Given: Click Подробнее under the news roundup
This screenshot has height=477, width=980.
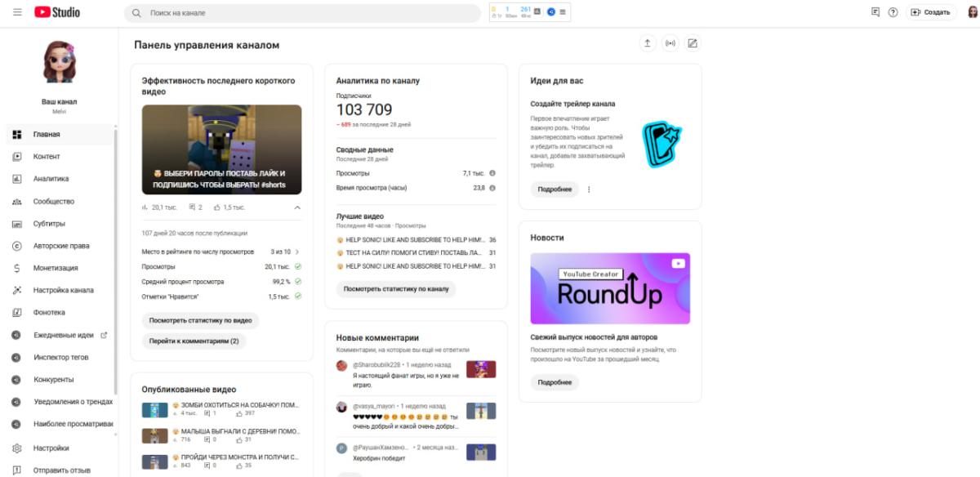Looking at the screenshot, I should tap(555, 382).
